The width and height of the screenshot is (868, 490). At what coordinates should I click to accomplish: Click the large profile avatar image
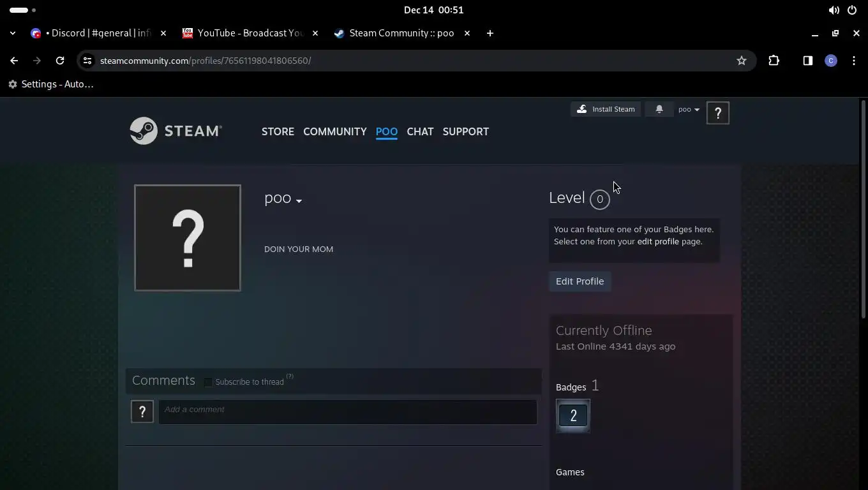coord(188,238)
